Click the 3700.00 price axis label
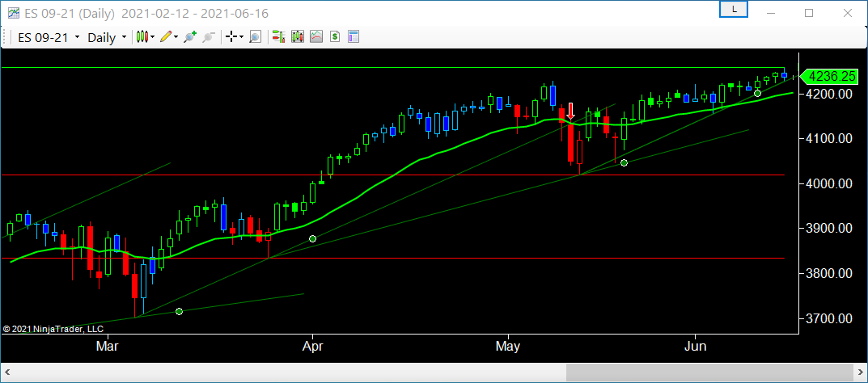This screenshot has height=383, width=868. (x=828, y=319)
